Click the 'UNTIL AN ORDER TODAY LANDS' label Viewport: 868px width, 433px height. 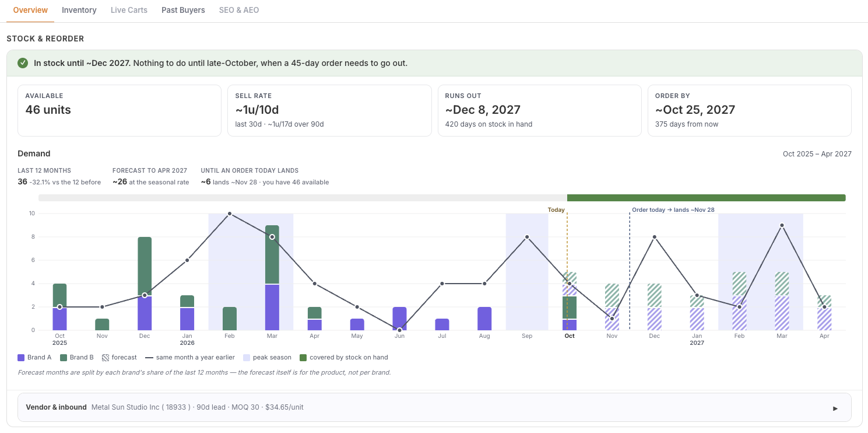click(x=249, y=170)
